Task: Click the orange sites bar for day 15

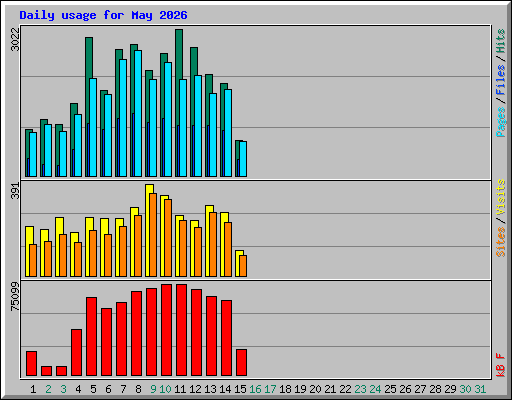Action: point(243,266)
